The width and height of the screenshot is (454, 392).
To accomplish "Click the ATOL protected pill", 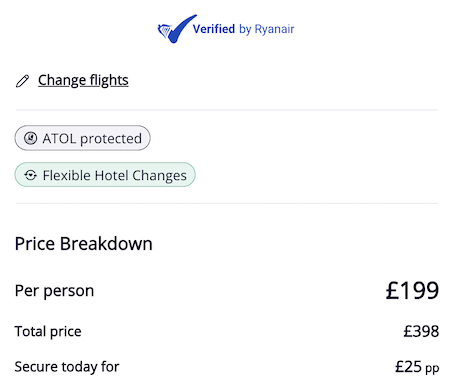I will point(82,138).
